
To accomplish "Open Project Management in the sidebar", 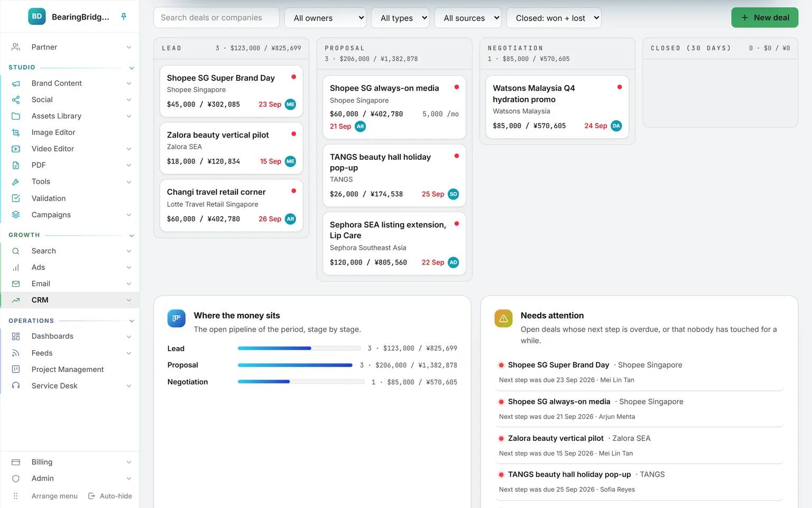I will coord(70,369).
